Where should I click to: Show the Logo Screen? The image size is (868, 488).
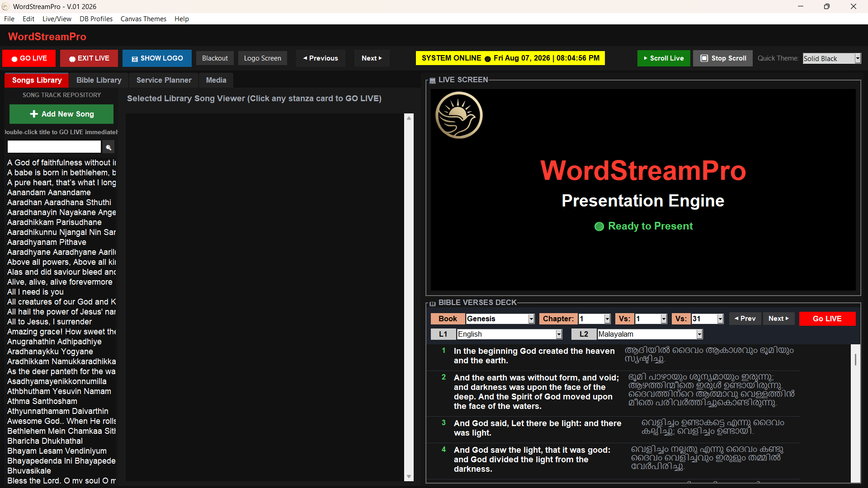pyautogui.click(x=263, y=58)
